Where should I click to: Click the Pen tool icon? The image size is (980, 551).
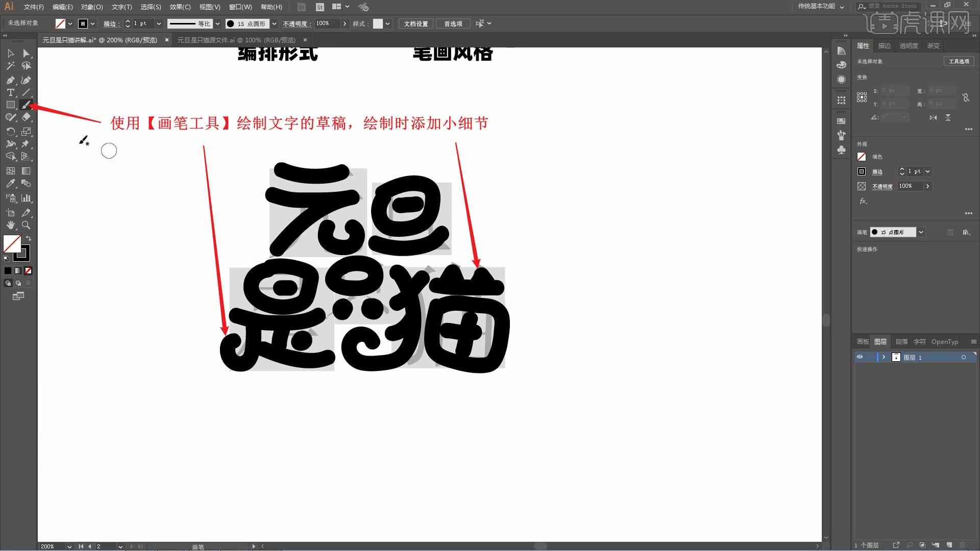(x=10, y=80)
